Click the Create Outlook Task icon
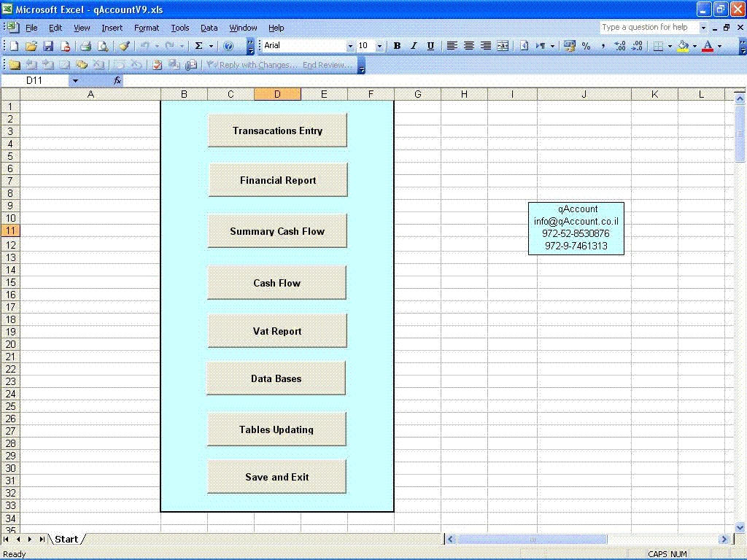 (158, 65)
